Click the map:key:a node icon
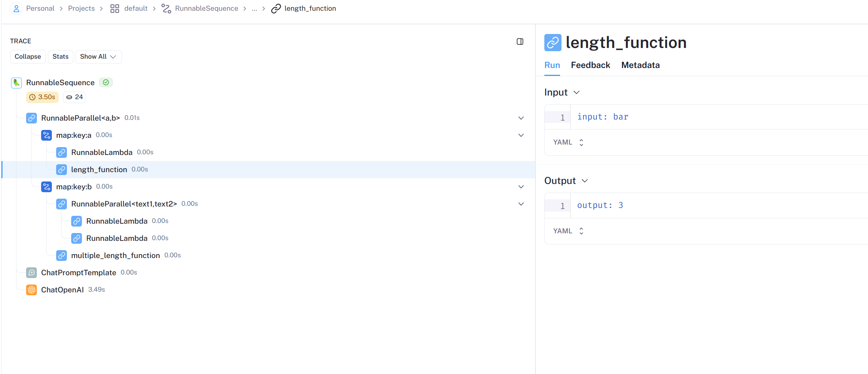This screenshot has width=868, height=374. [x=46, y=135]
